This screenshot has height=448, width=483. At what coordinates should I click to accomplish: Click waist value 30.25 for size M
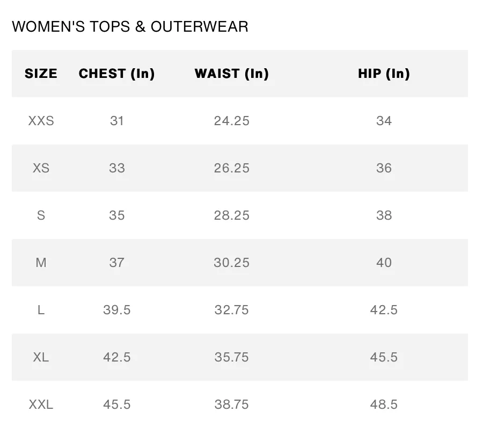click(232, 263)
